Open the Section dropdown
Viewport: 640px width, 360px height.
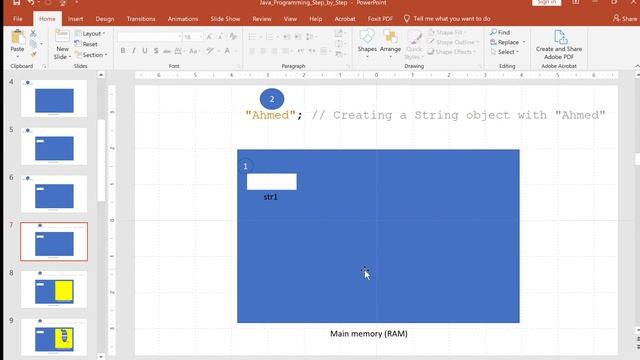[x=91, y=55]
